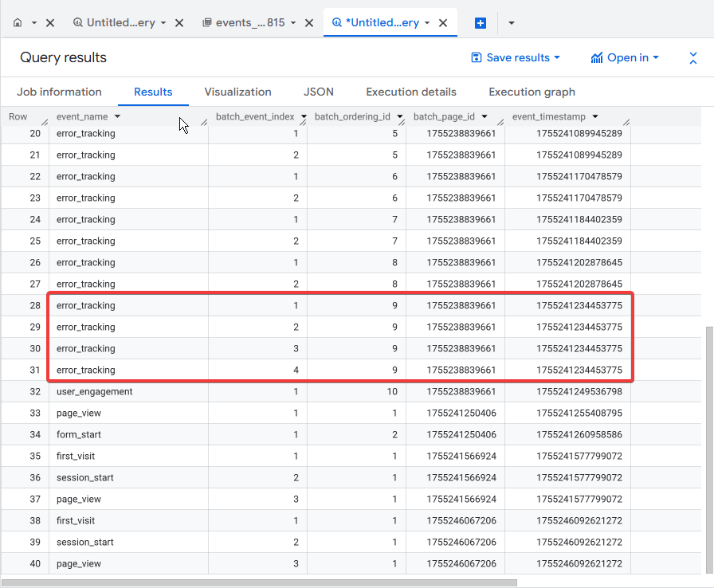714x588 pixels.
Task: Collapse the Query results panel chevrons
Action: pyautogui.click(x=693, y=57)
